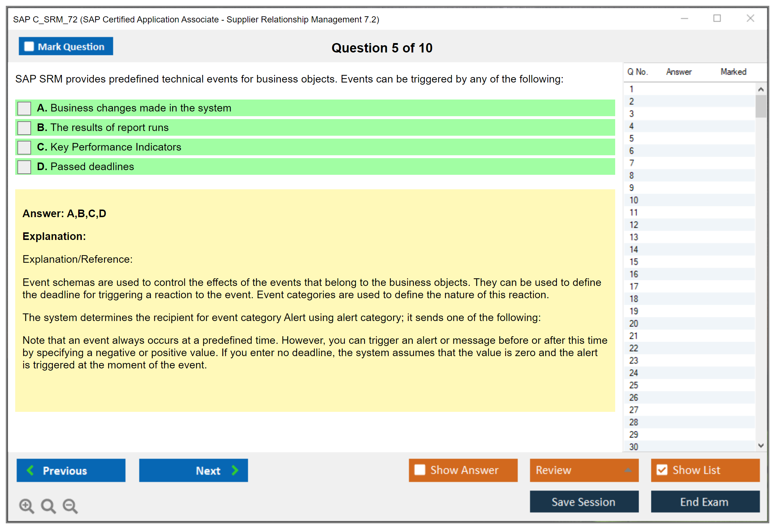The height and width of the screenshot is (532, 778).
Task: Uncheck the Show List option
Action: pyautogui.click(x=662, y=470)
